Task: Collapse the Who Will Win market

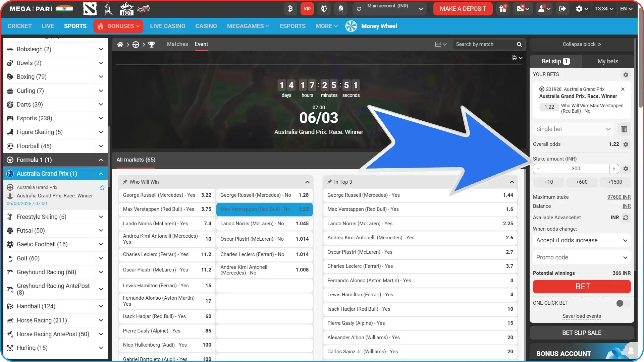Action: 307,182
